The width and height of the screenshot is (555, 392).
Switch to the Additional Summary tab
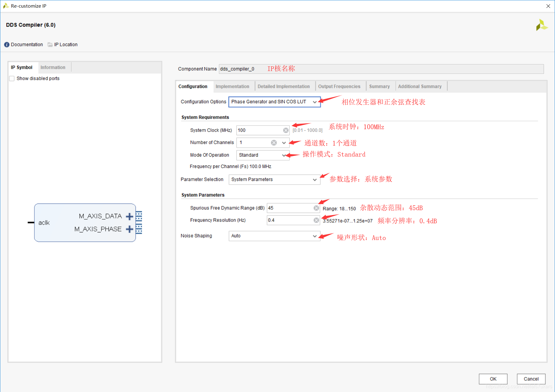pos(420,87)
